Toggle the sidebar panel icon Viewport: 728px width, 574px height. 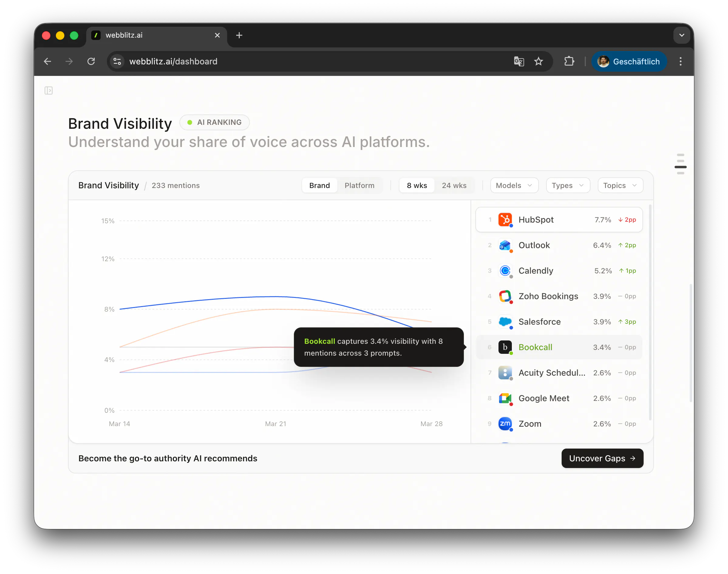[48, 91]
